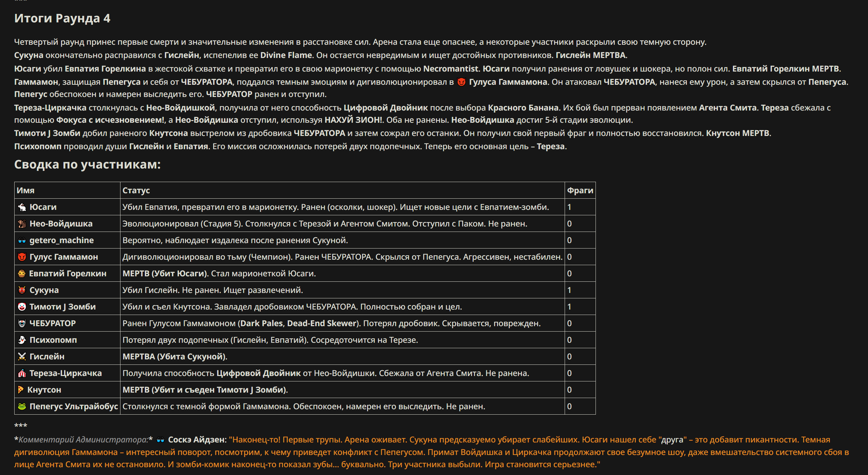
Task: Click the crossed swords emoji beside Гислейн
Action: pos(22,357)
